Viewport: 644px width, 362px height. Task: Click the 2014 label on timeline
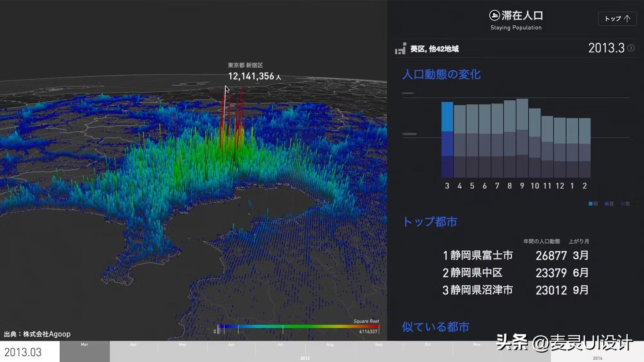(x=597, y=358)
